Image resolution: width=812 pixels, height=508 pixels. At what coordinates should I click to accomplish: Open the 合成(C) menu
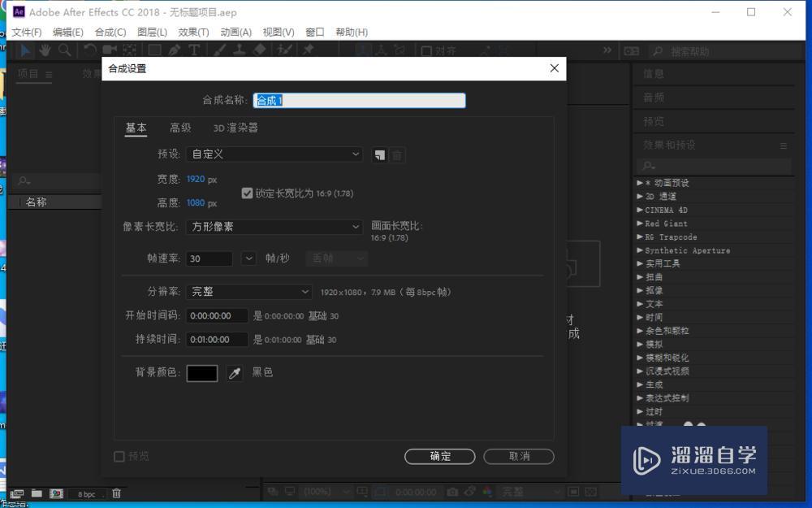pyautogui.click(x=110, y=33)
